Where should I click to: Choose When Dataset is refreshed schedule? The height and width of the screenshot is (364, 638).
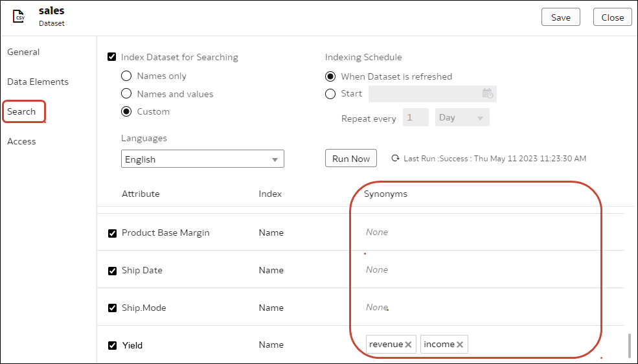tap(330, 76)
